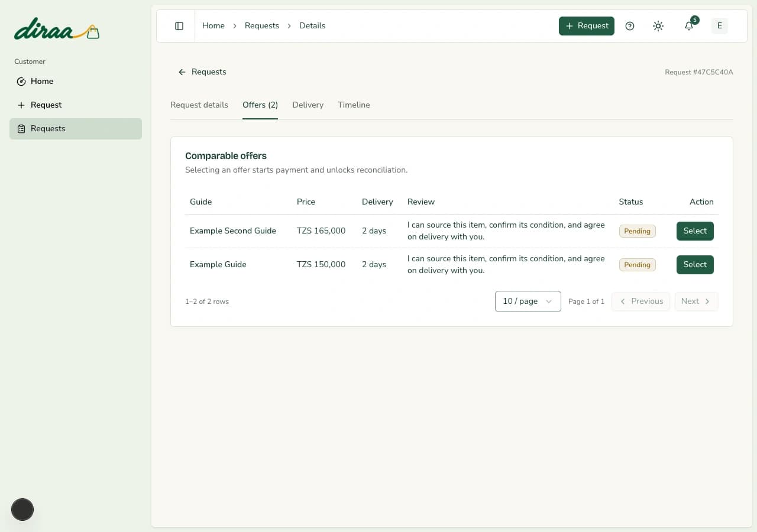Switch to the Request details tab
The width and height of the screenshot is (757, 532).
click(199, 105)
